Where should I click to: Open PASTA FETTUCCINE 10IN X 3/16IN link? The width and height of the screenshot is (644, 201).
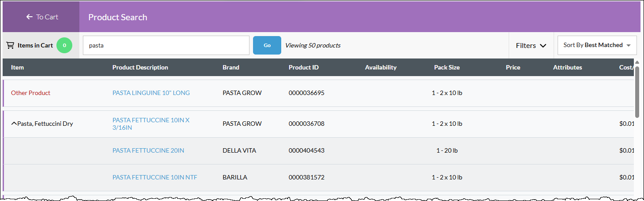(x=151, y=124)
